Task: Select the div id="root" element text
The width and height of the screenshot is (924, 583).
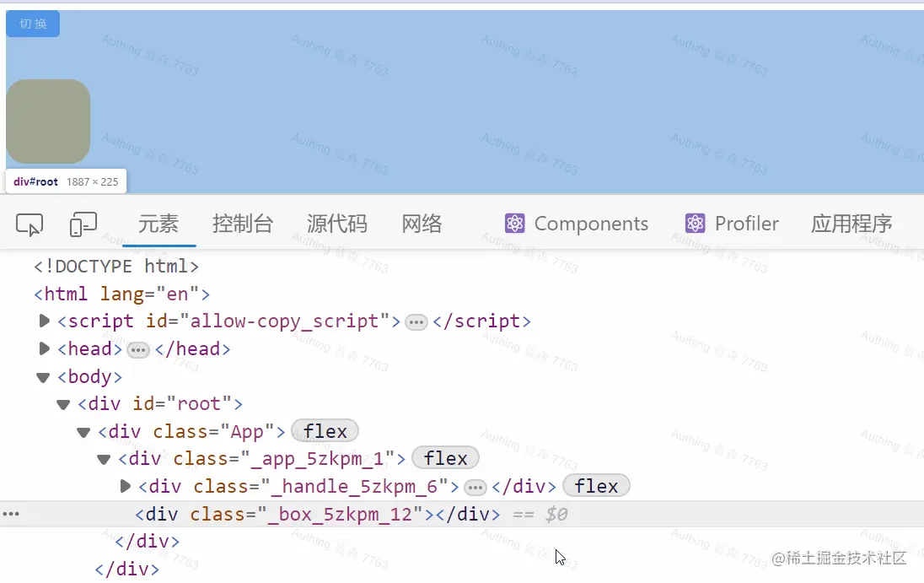Action: [x=160, y=404]
